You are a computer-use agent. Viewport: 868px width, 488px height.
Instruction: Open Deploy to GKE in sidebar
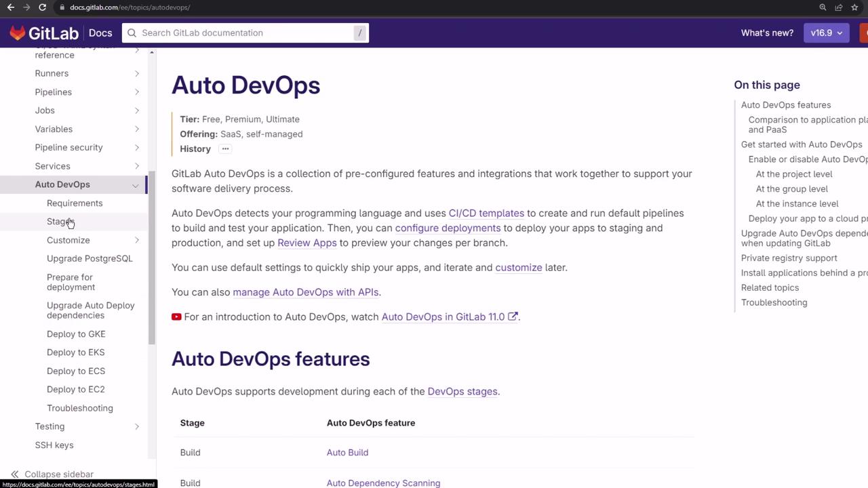pyautogui.click(x=76, y=334)
